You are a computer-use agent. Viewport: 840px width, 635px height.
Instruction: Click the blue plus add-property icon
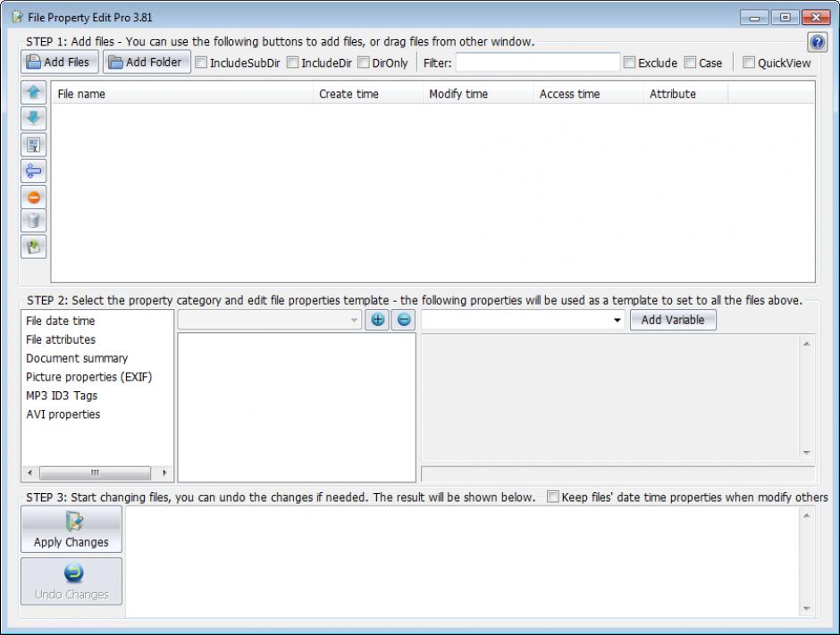pos(378,321)
